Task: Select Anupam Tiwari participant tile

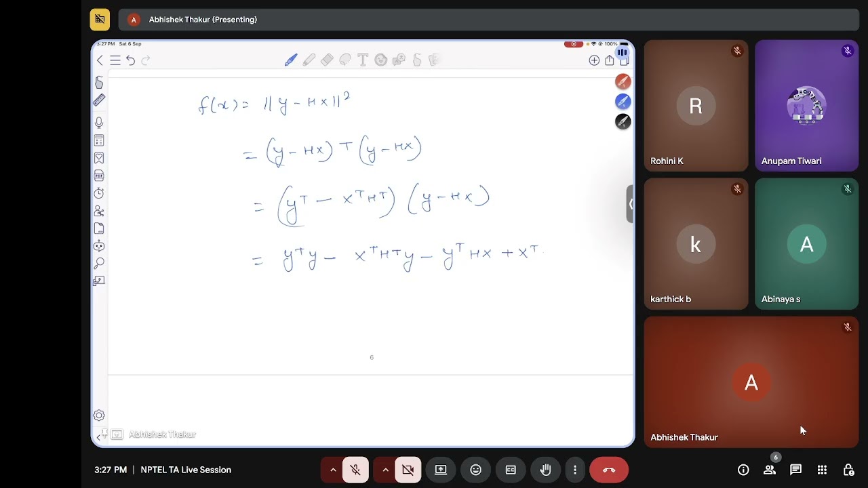Action: pyautogui.click(x=806, y=106)
